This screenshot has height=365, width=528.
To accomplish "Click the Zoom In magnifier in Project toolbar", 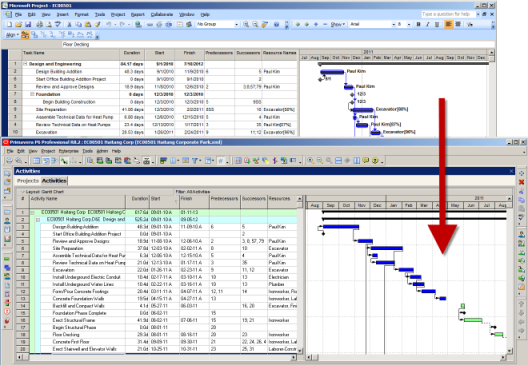I will coord(246,24).
